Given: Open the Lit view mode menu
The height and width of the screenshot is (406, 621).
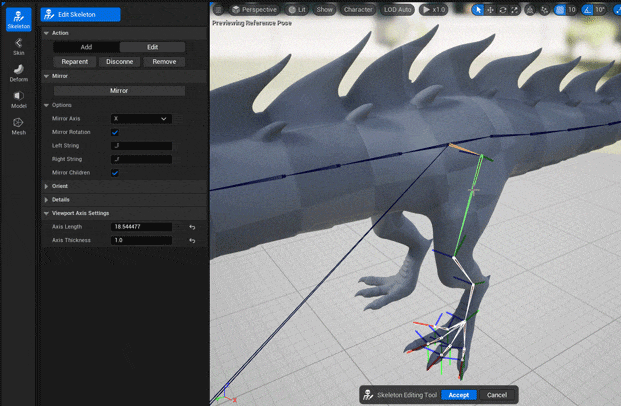Looking at the screenshot, I should 297,10.
